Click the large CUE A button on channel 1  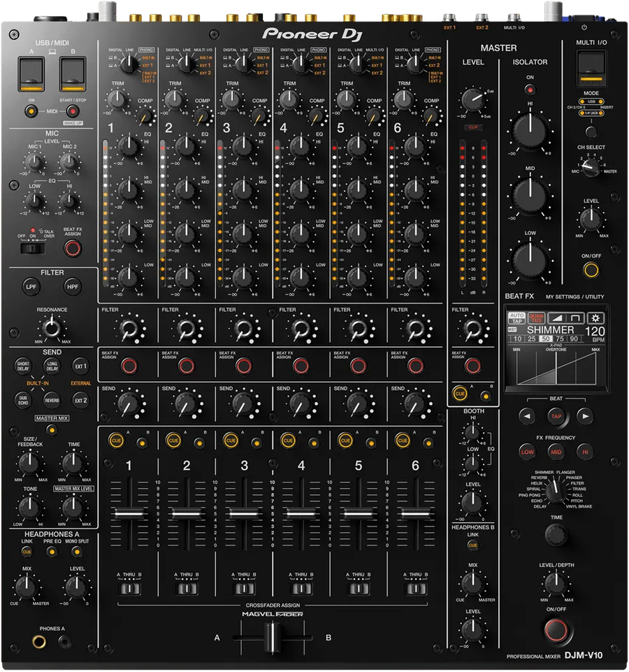pos(116,441)
